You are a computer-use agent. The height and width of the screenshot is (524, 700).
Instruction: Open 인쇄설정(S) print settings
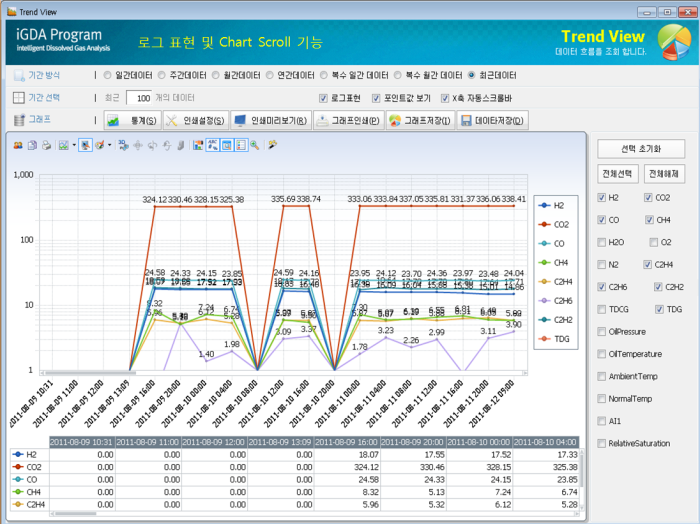tap(196, 121)
